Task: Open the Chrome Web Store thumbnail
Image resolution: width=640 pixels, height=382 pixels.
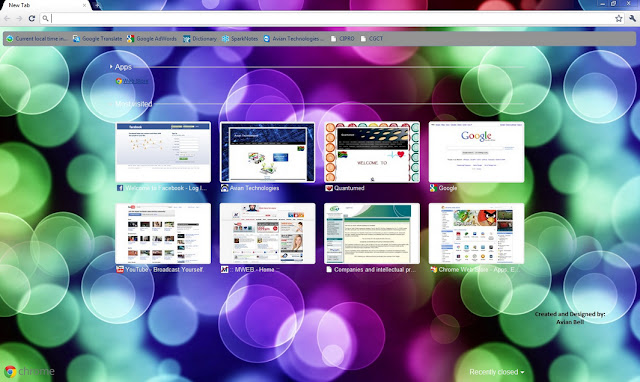Action: [476, 233]
